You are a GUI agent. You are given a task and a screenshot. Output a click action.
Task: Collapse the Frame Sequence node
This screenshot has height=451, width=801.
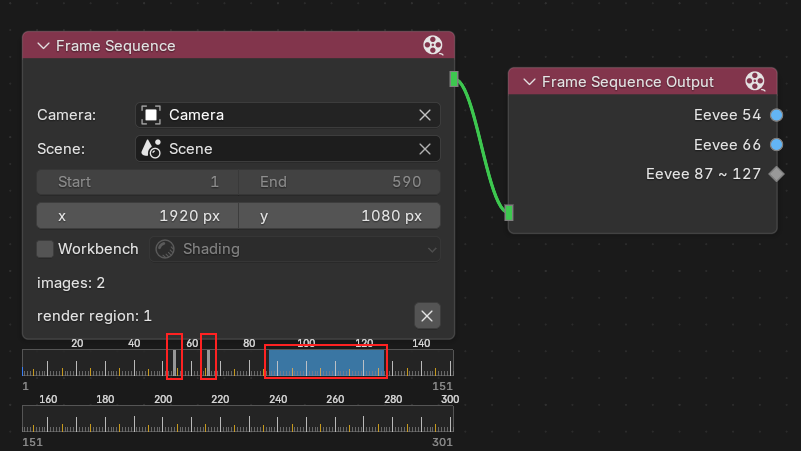43,46
